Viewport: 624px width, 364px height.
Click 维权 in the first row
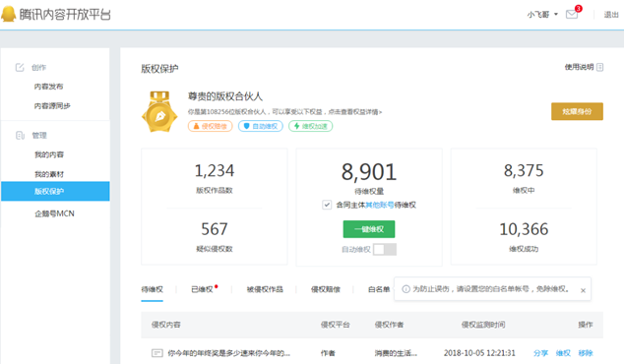click(x=563, y=353)
